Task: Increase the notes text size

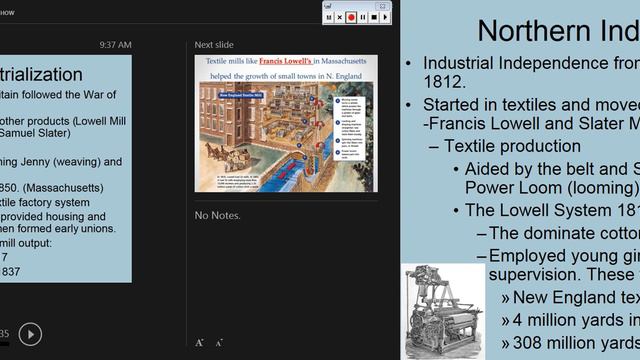Action: (199, 343)
